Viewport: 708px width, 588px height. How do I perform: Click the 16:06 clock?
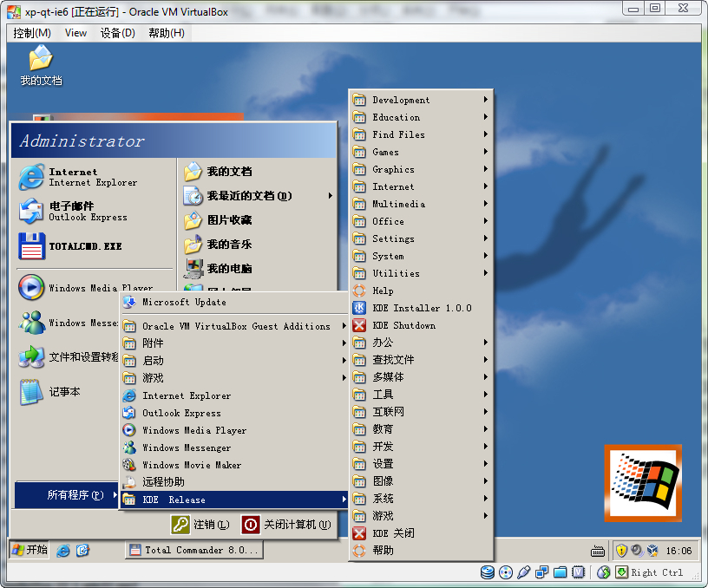(678, 551)
